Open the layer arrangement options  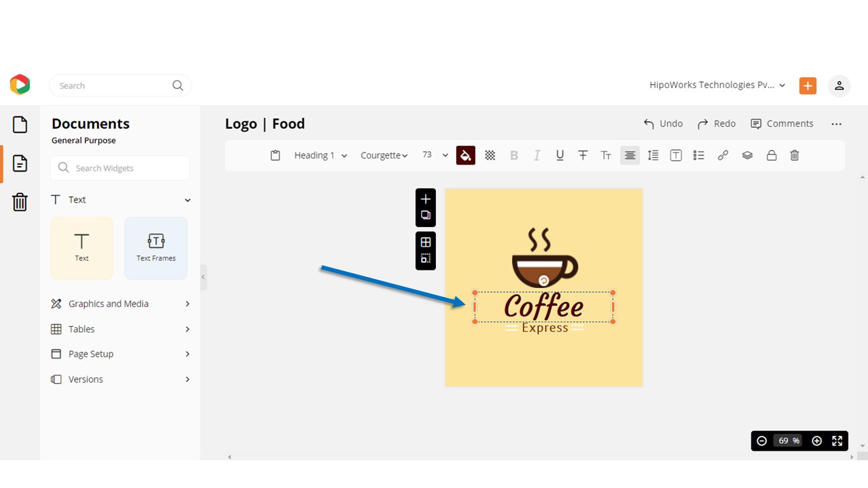(x=747, y=155)
